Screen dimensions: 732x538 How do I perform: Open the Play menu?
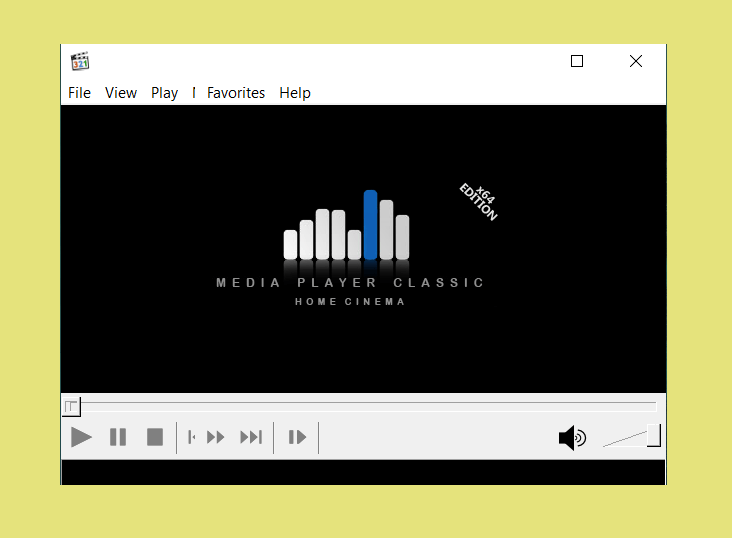click(164, 93)
